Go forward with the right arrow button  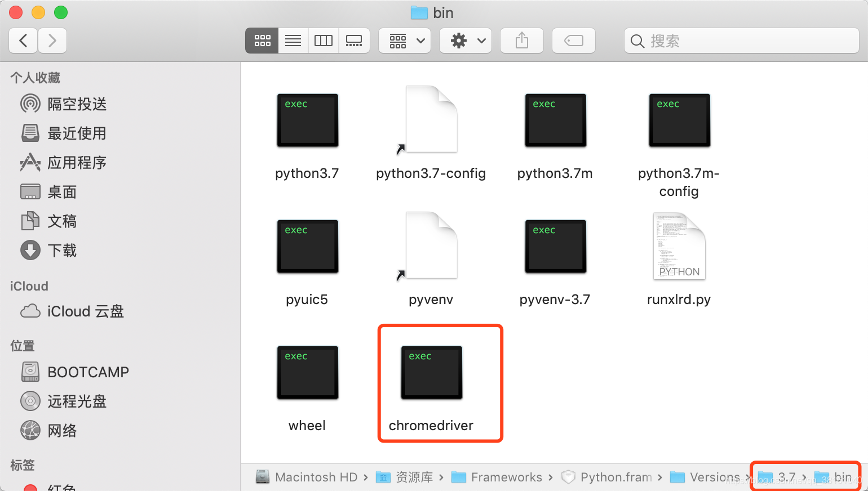[52, 41]
